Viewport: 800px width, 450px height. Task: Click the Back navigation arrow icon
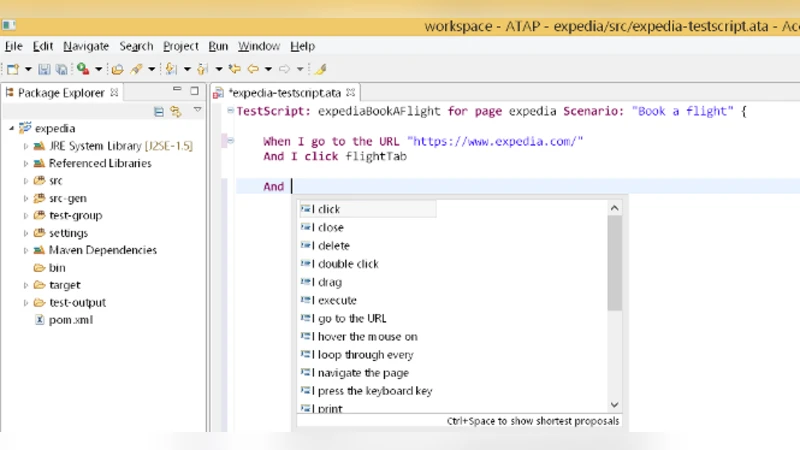(254, 69)
